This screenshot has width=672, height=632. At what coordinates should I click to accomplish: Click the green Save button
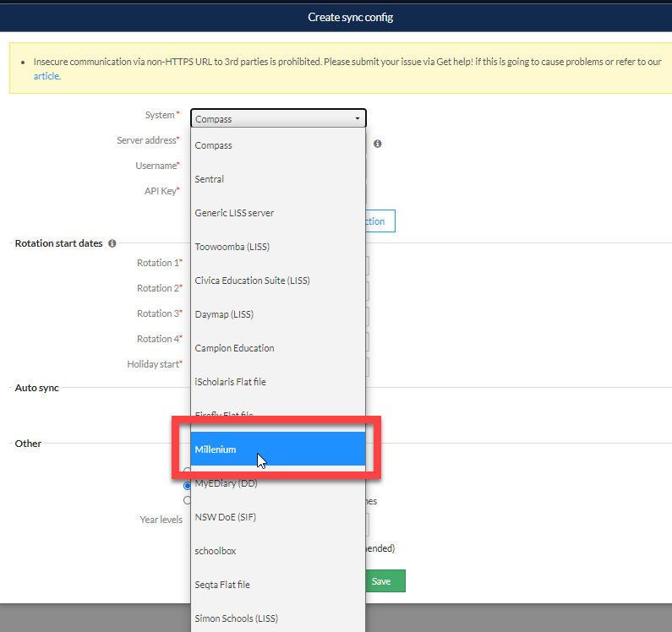[385, 581]
